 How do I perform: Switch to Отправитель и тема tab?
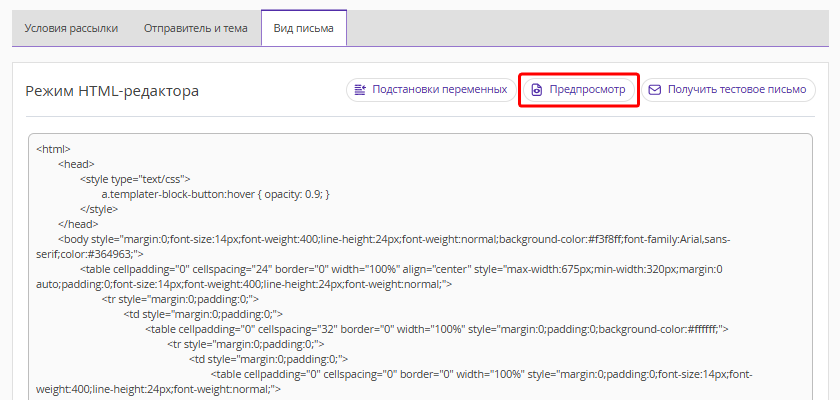[196, 28]
